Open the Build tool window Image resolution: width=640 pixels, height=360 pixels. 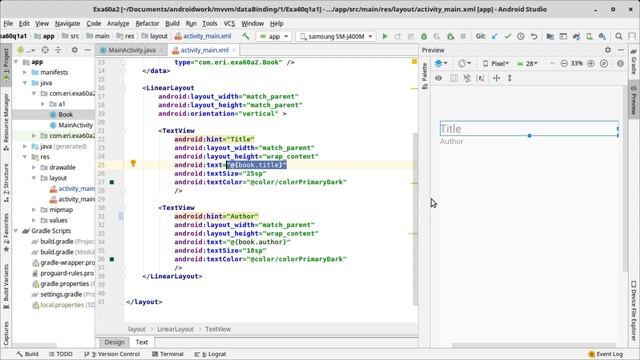click(x=27, y=354)
